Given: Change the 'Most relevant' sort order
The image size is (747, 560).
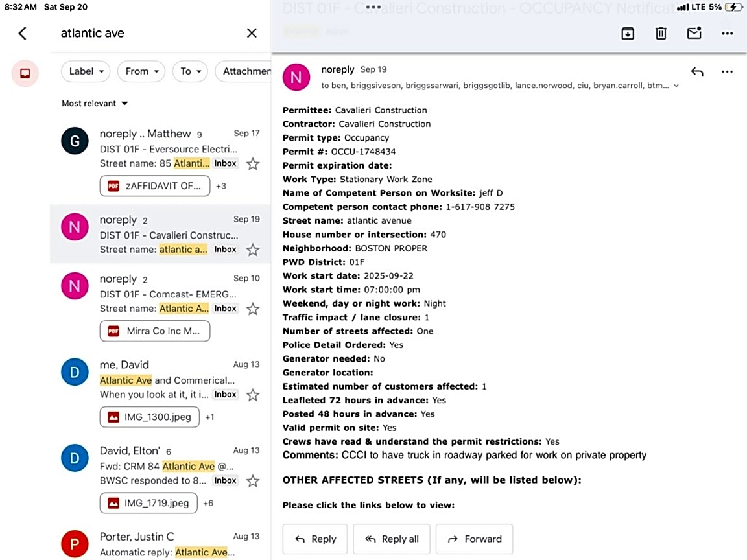Looking at the screenshot, I should coord(95,104).
